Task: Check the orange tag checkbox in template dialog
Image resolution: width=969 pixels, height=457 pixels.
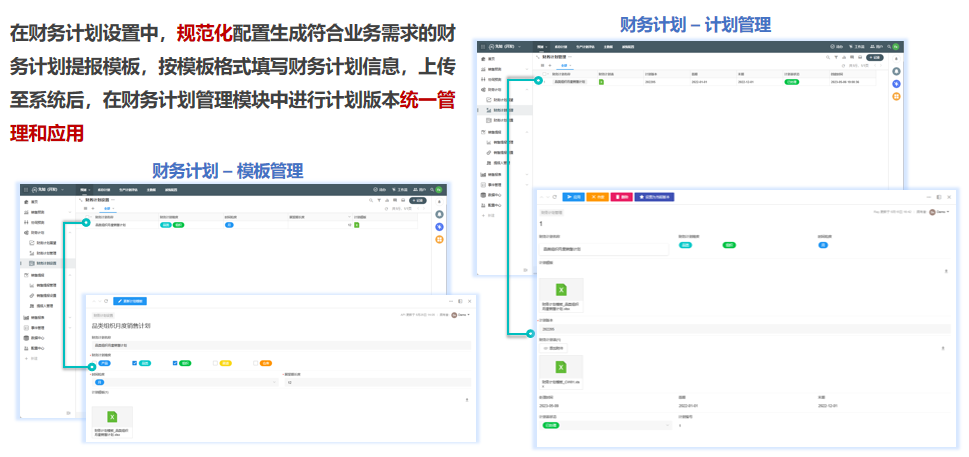Action: coord(256,363)
